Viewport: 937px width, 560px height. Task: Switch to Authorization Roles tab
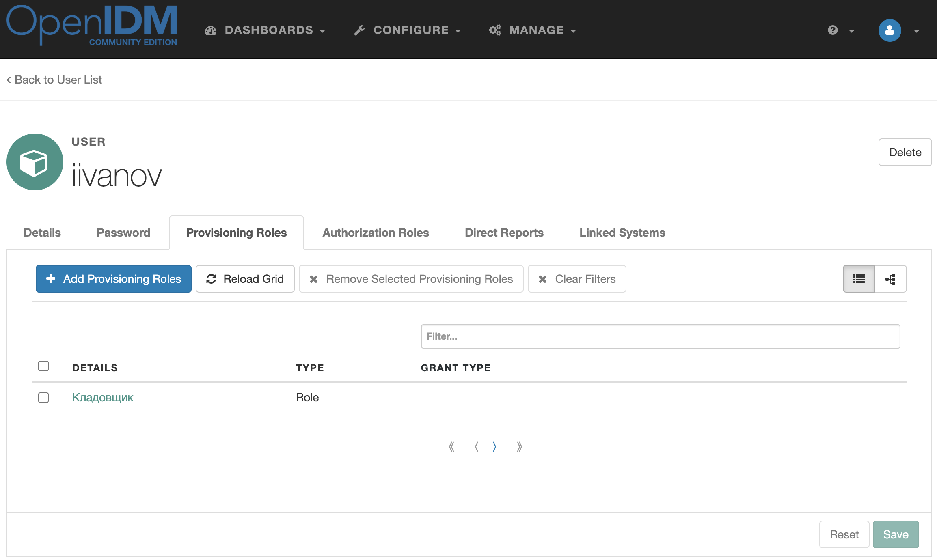(x=376, y=233)
